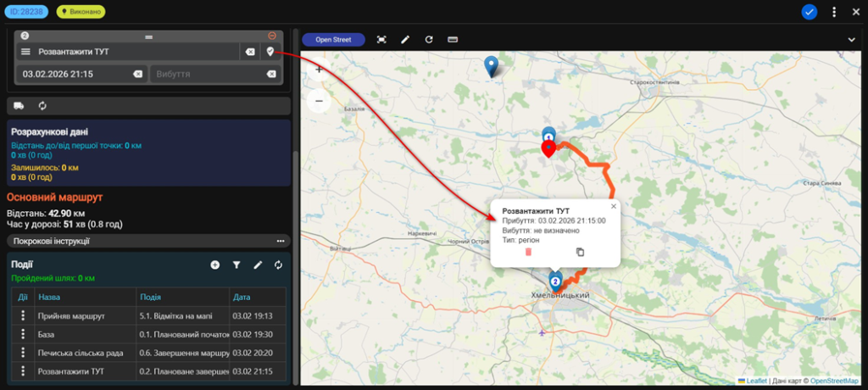Click the blue marker at the top of the map
This screenshot has width=868, height=390.
coord(491,66)
